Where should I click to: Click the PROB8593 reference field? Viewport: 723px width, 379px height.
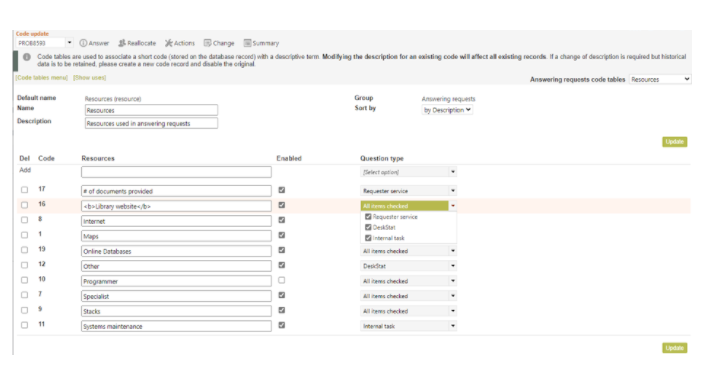click(x=41, y=43)
